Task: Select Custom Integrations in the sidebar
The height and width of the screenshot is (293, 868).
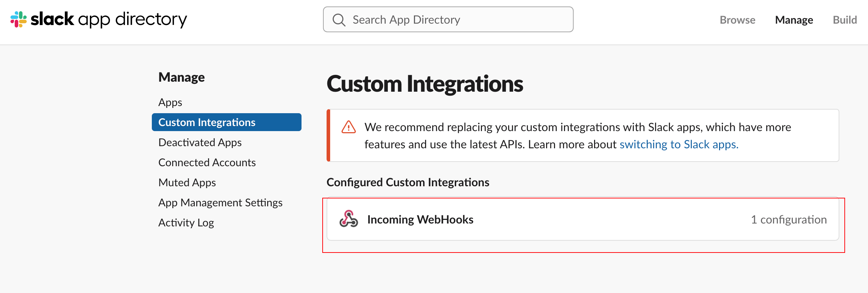Action: [x=227, y=122]
